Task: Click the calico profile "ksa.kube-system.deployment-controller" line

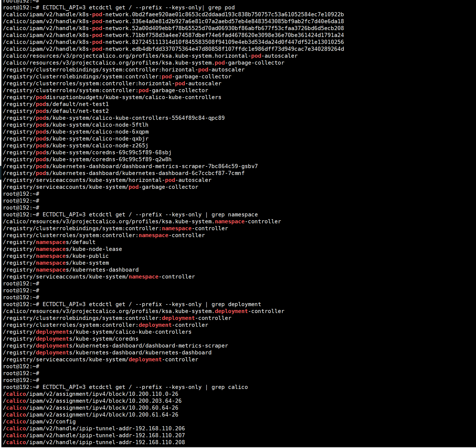Action: pos(144,311)
